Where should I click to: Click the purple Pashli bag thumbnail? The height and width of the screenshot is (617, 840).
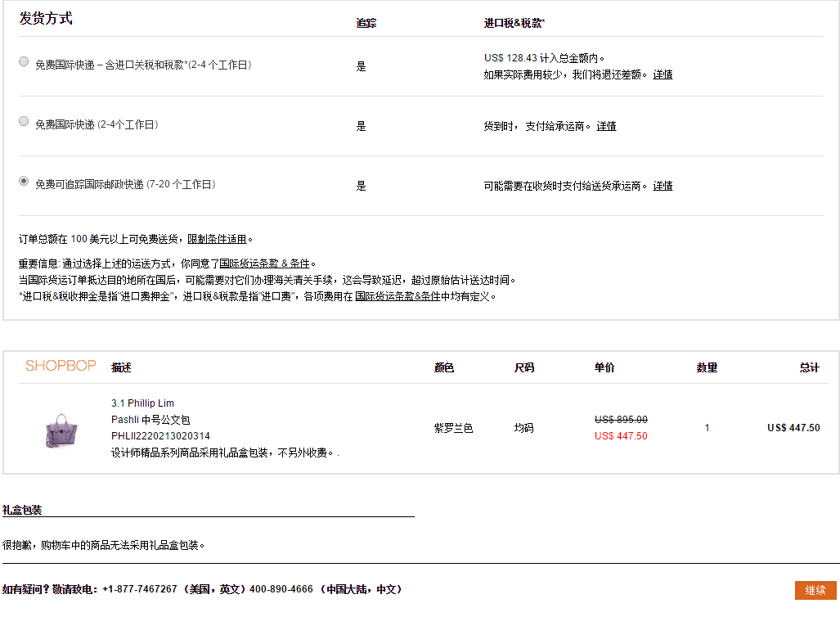click(61, 430)
